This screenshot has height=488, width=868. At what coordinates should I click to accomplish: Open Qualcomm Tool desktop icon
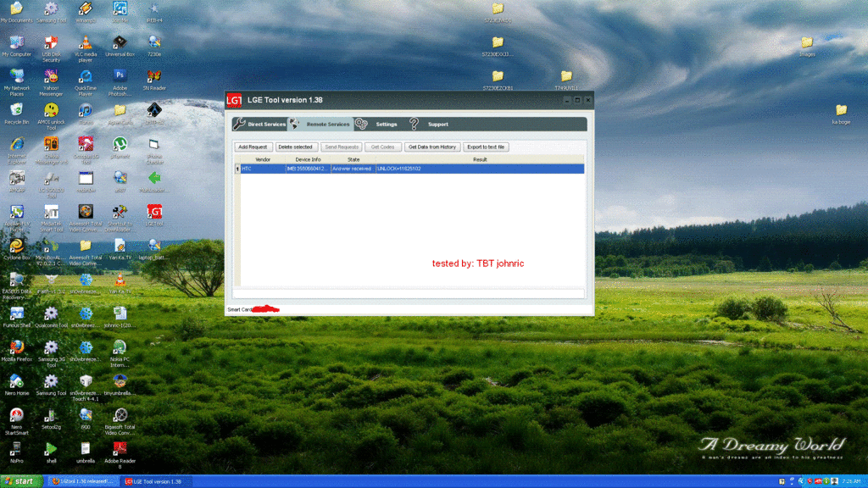coord(51,317)
